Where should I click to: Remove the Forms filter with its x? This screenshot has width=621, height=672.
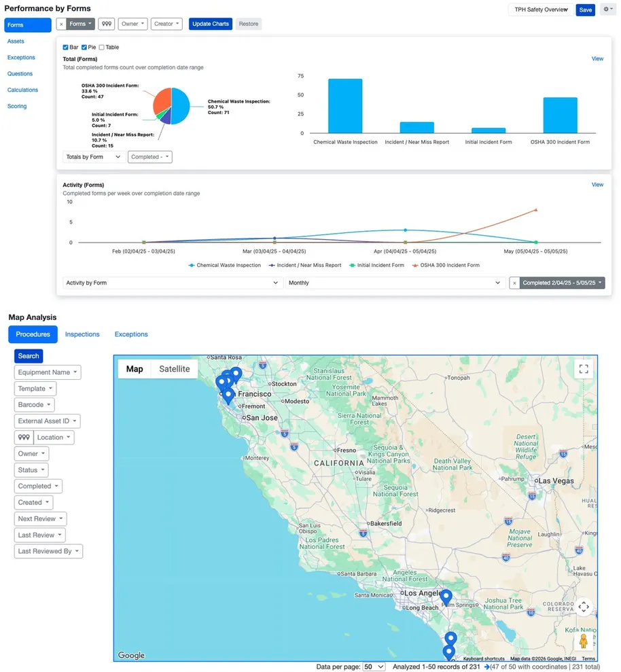click(x=61, y=24)
